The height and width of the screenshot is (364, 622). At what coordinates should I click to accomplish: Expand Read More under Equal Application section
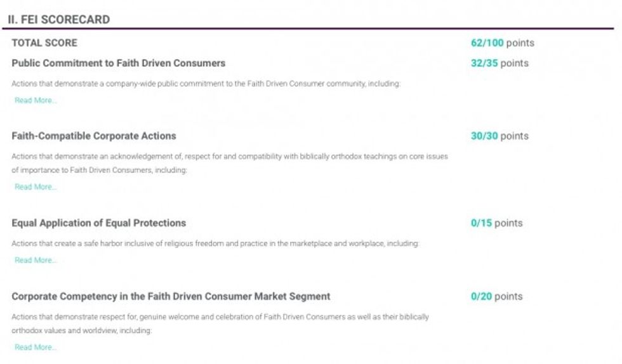tap(36, 260)
